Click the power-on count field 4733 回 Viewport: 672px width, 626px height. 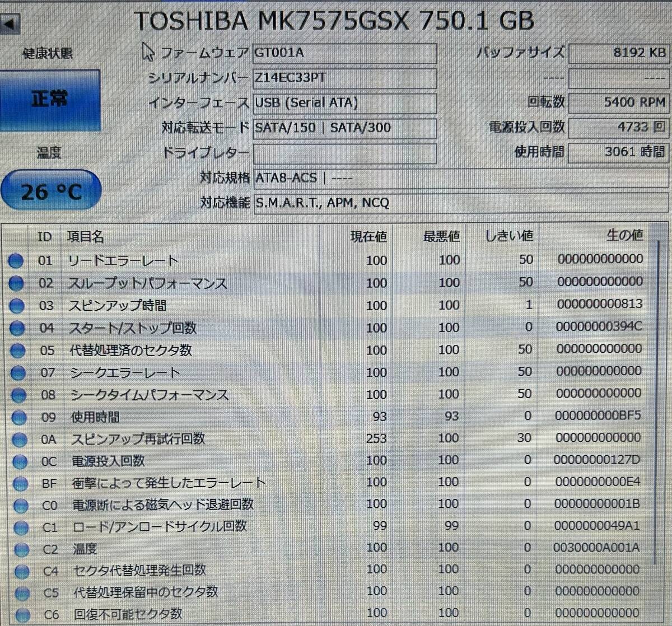(x=619, y=128)
